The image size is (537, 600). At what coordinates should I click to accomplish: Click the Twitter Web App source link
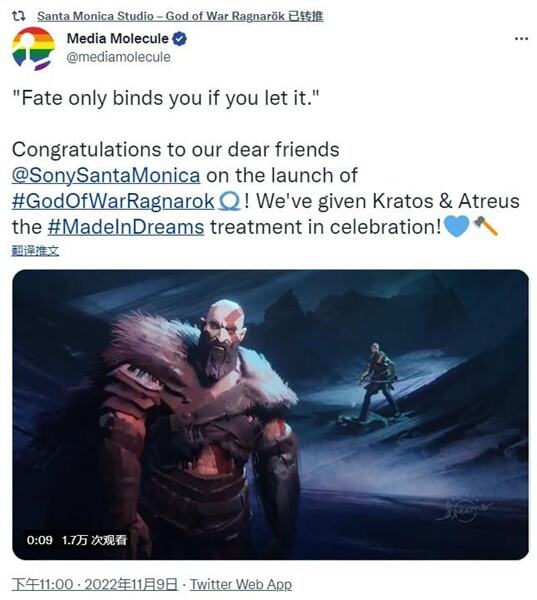[x=241, y=585]
